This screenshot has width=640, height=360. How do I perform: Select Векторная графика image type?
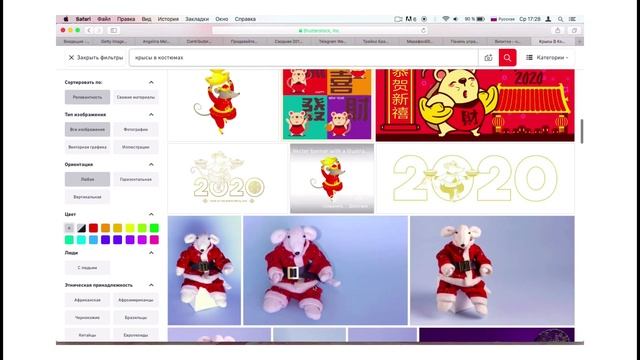(87, 147)
